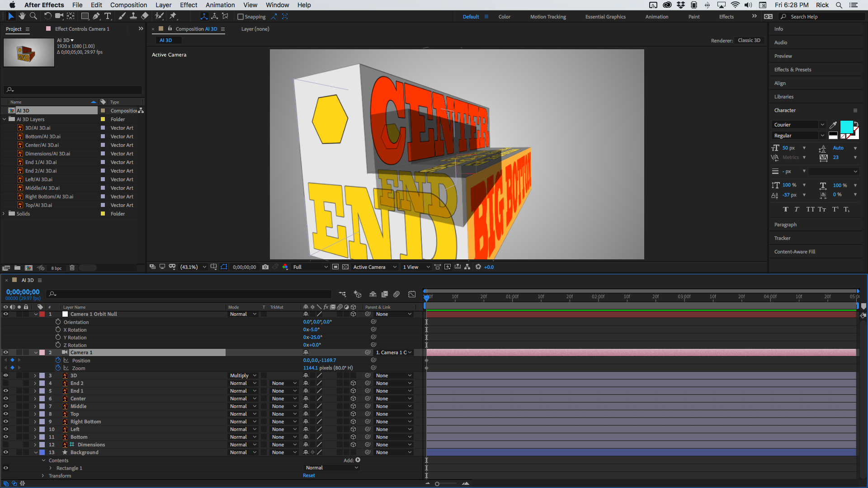The height and width of the screenshot is (488, 868).
Task: Hide the End 2 layer
Action: [x=6, y=383]
